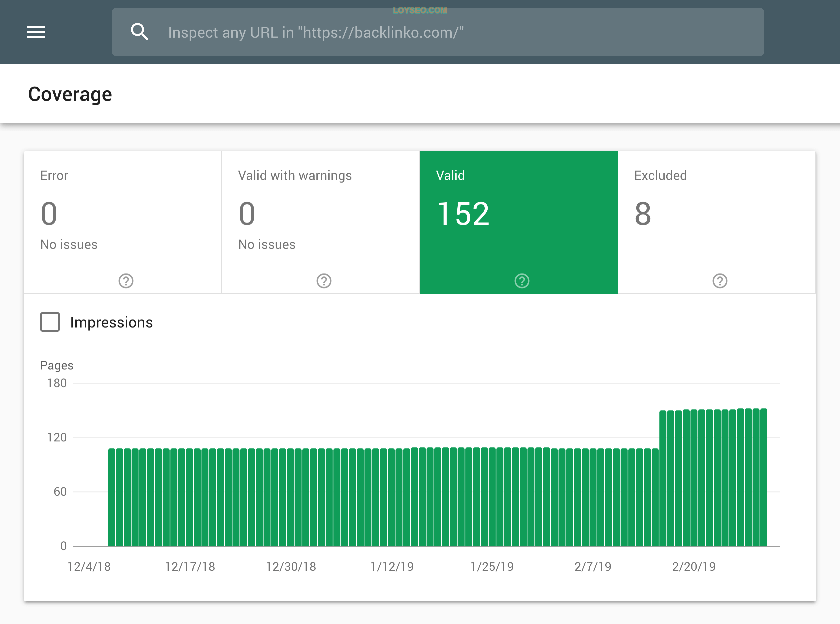Screen dimensions: 840x624
Task: Click the 180 y-axis value
Action: pyautogui.click(x=57, y=383)
